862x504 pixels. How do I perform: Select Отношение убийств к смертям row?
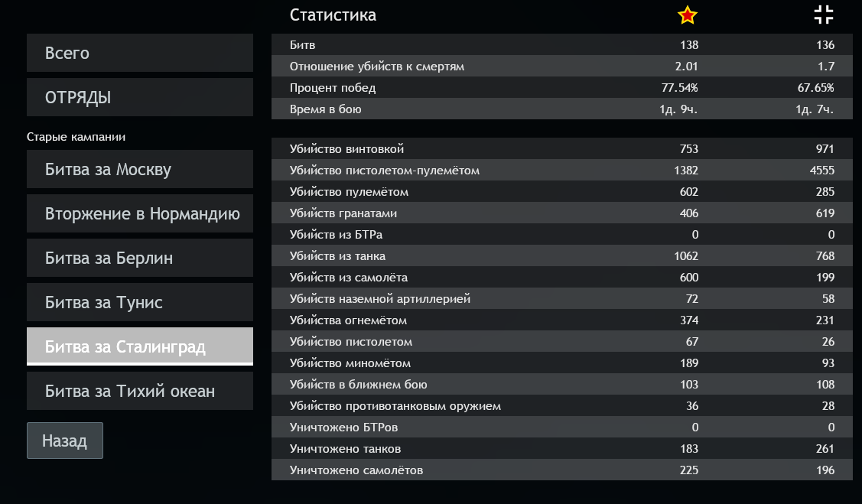(561, 67)
